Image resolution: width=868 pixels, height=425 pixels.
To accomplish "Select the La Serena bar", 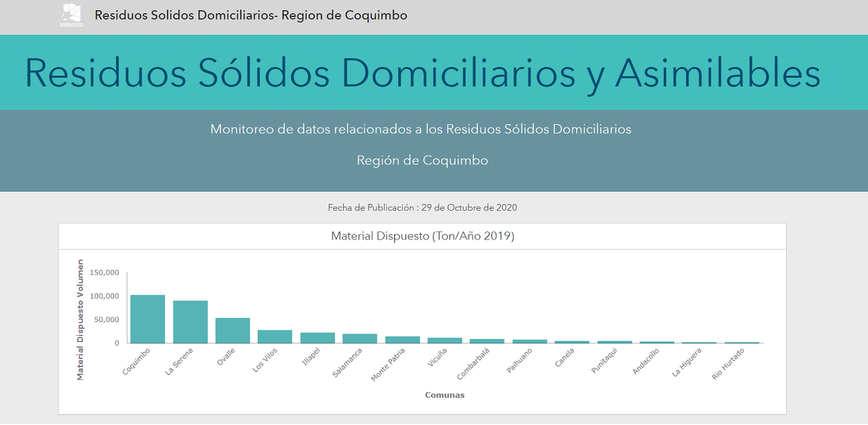I will pyautogui.click(x=190, y=321).
